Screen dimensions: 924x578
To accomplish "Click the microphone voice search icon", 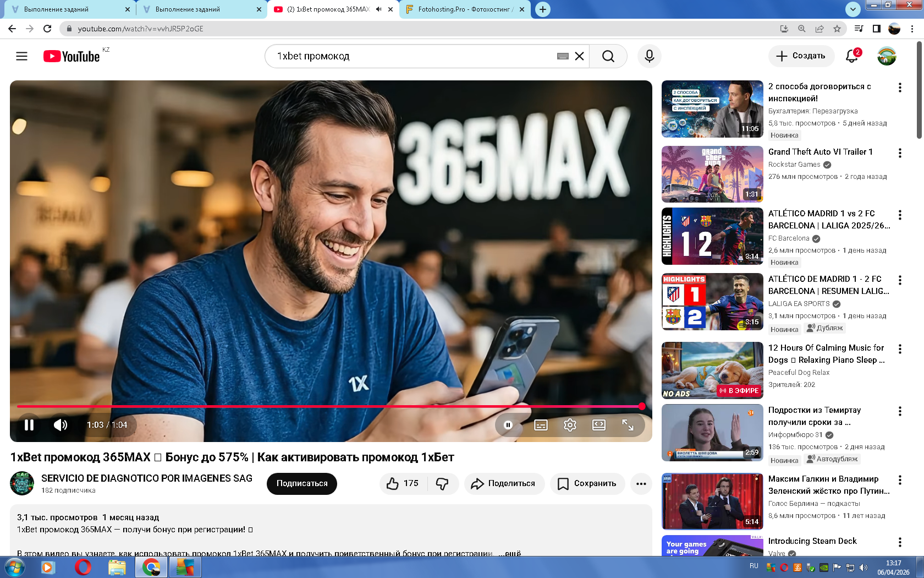I will (x=649, y=56).
